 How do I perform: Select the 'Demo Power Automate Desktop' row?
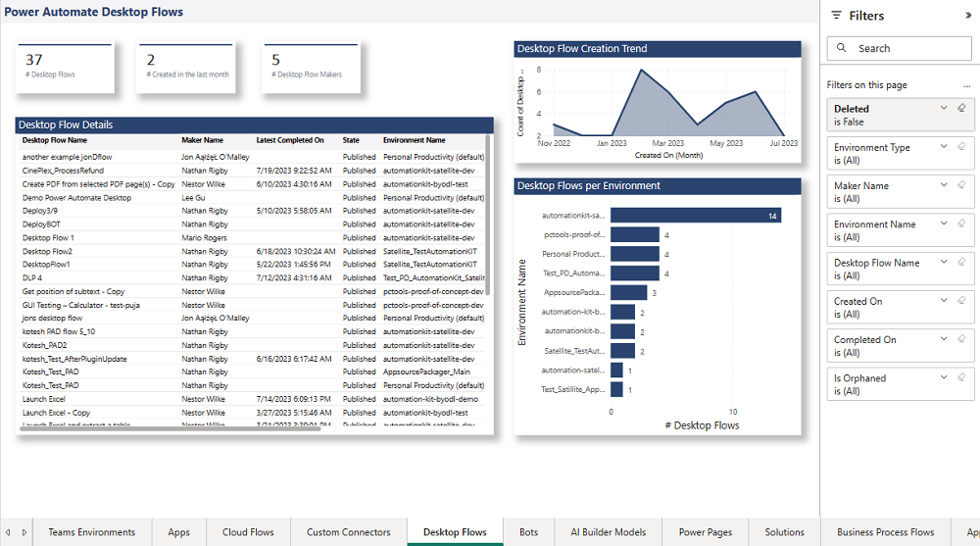click(253, 198)
